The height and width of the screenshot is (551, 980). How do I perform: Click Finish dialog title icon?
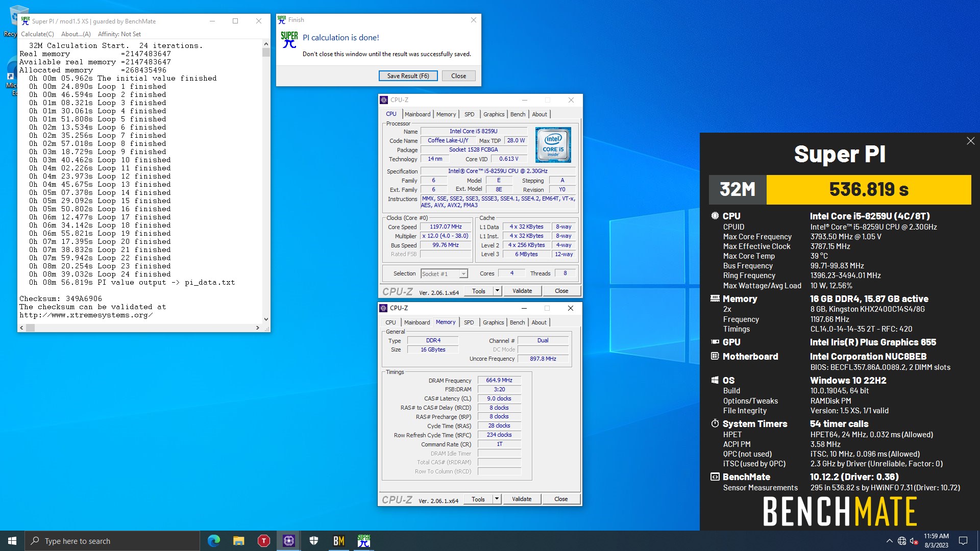282,20
